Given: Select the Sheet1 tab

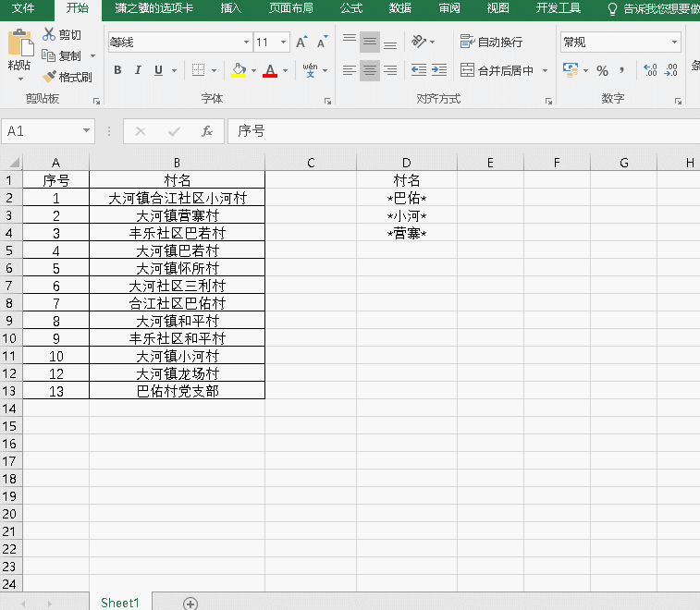Looking at the screenshot, I should click(120, 603).
